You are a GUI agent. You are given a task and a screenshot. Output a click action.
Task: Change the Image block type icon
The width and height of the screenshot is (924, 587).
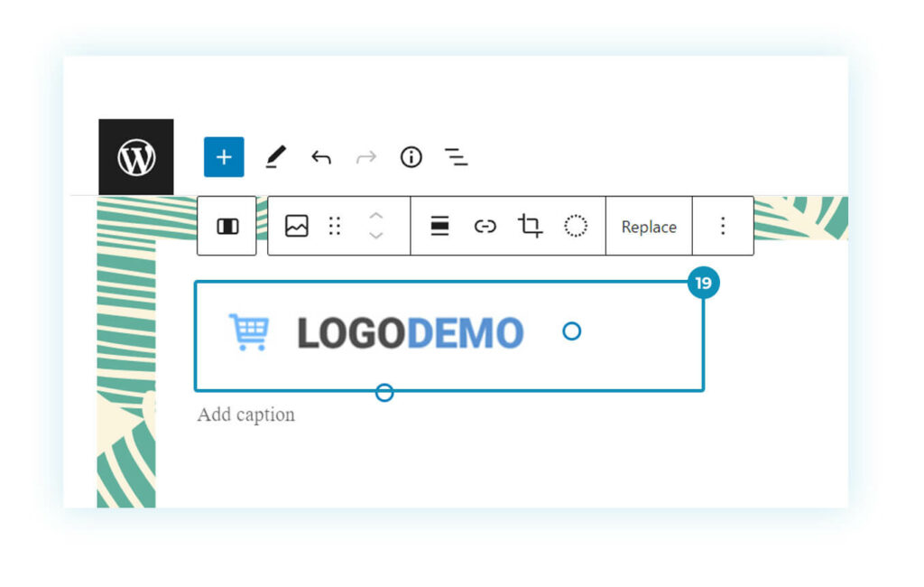pyautogui.click(x=296, y=226)
